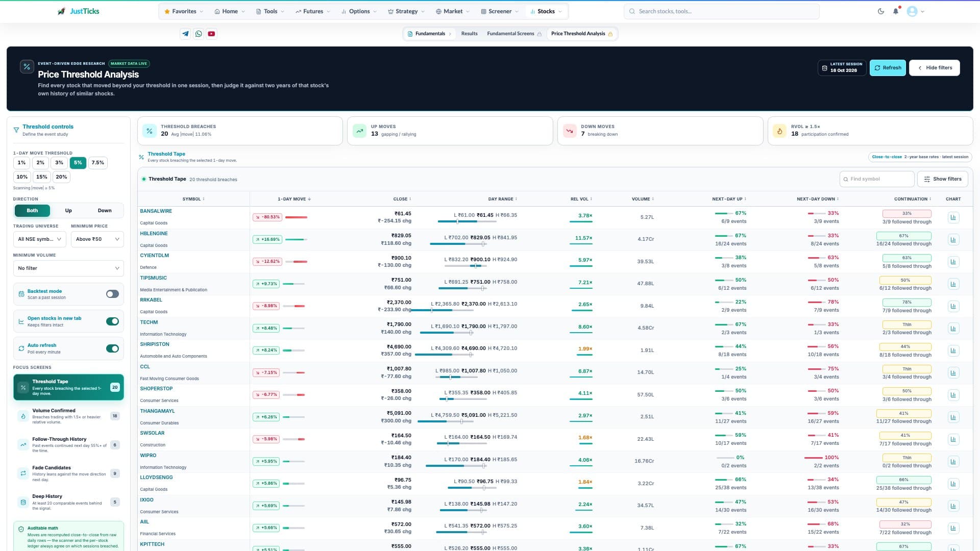Switch to Fundamental Screens tab
This screenshot has width=980, height=551.
tap(514, 34)
